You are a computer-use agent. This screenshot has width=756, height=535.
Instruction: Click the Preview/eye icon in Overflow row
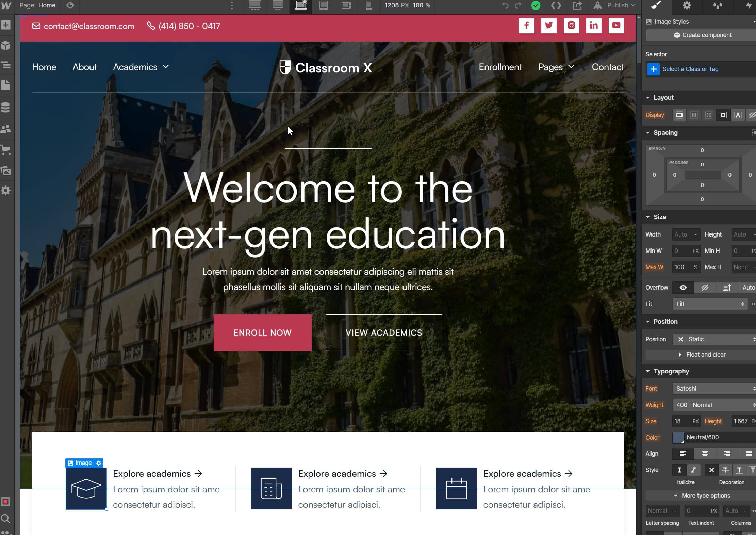click(x=683, y=287)
